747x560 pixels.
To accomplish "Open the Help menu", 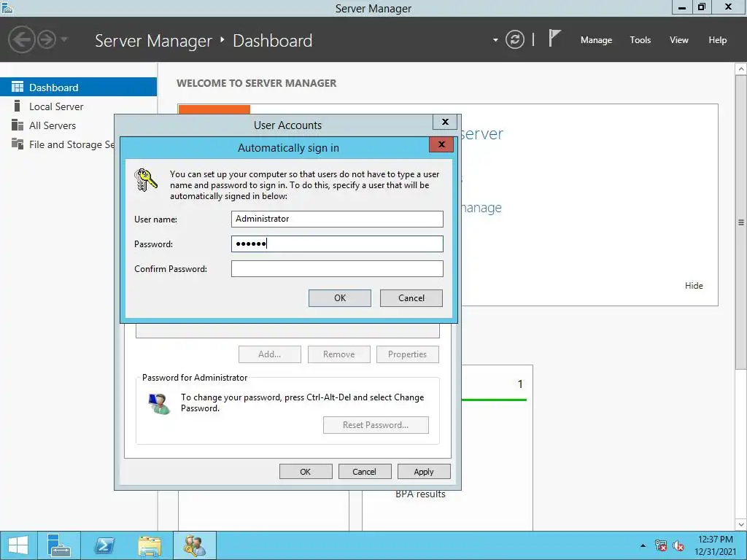I will (x=717, y=40).
